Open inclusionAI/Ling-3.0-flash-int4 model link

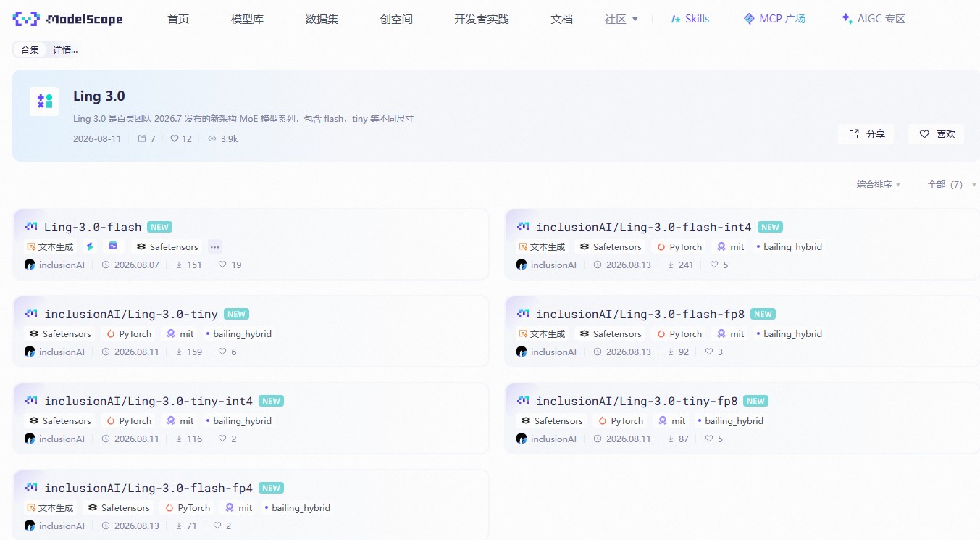point(643,227)
